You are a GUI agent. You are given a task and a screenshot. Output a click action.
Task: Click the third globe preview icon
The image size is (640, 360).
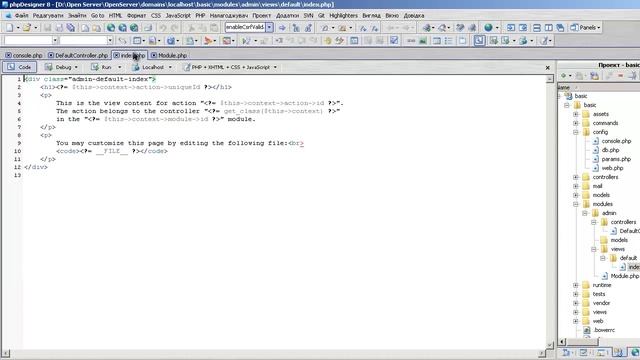pyautogui.click(x=134, y=28)
